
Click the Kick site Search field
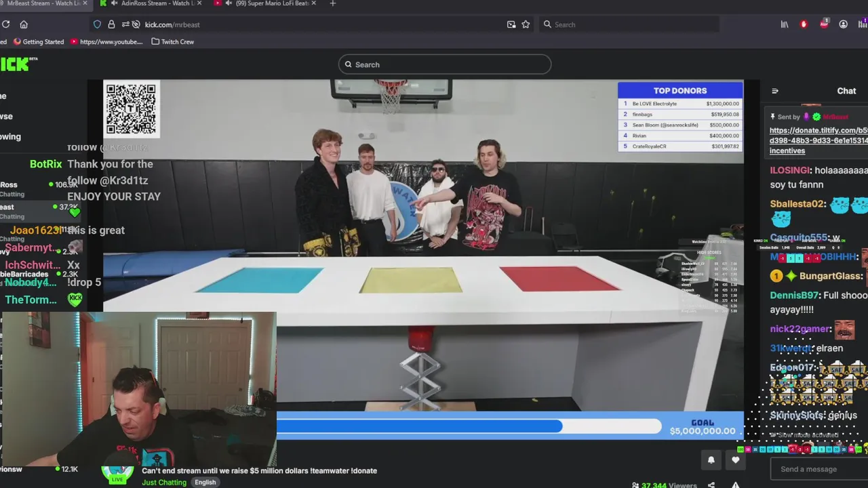pos(445,64)
